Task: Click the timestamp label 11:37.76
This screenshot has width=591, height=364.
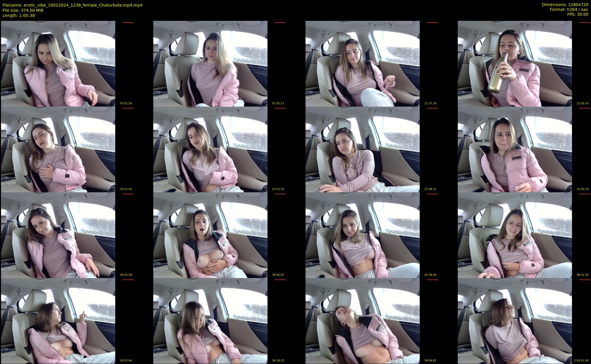Action: click(x=430, y=103)
